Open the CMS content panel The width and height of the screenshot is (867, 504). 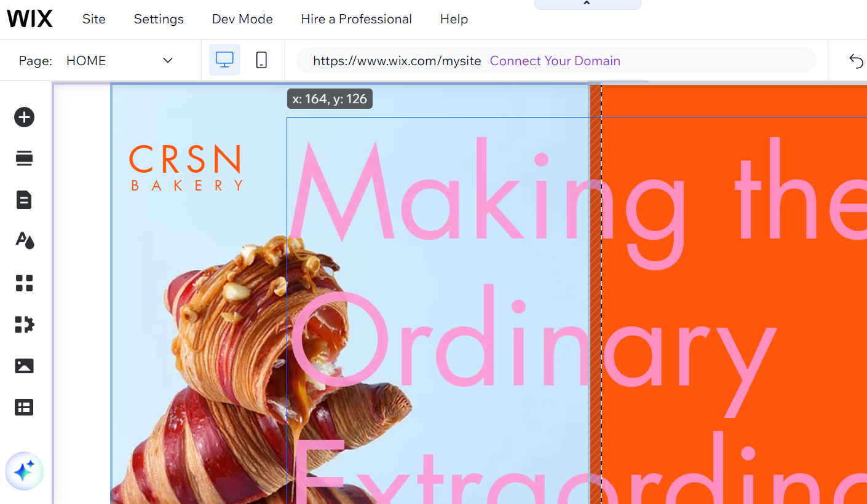tap(24, 407)
